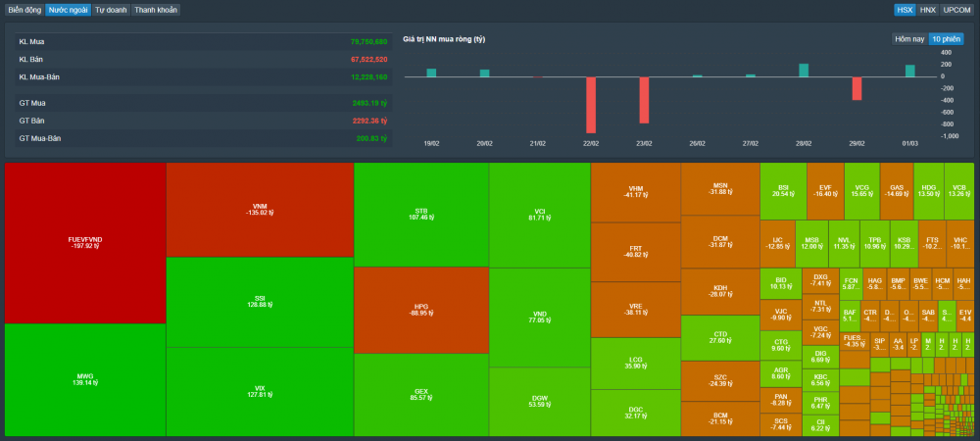Select the VND treemap tile
The width and height of the screenshot is (980, 441).
pos(540,318)
